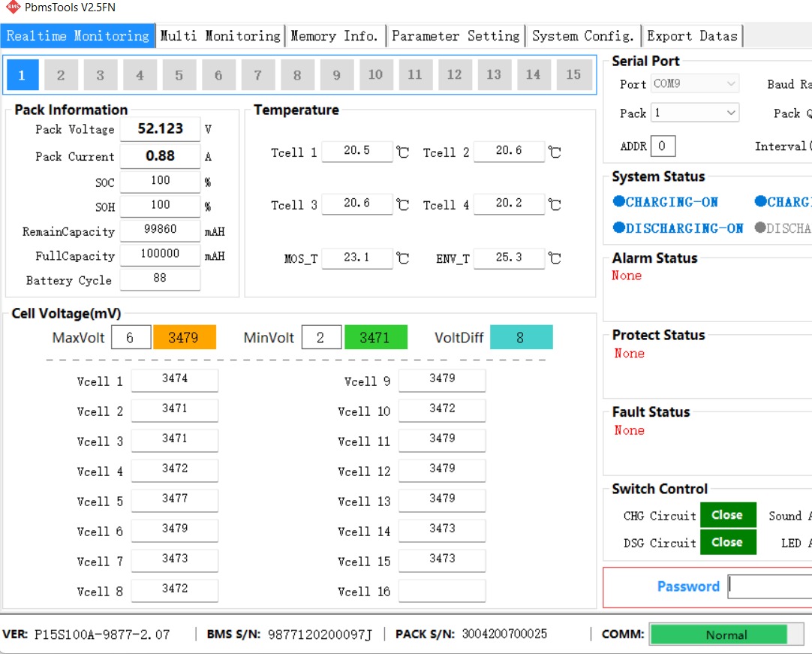This screenshot has height=654, width=812.
Task: Select pack number 5 button
Action: (x=179, y=75)
